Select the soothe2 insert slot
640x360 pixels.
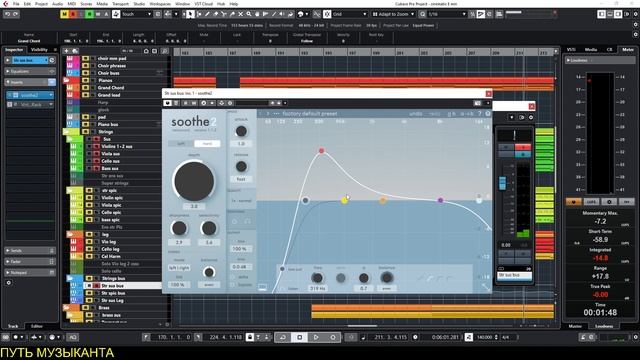[30, 95]
